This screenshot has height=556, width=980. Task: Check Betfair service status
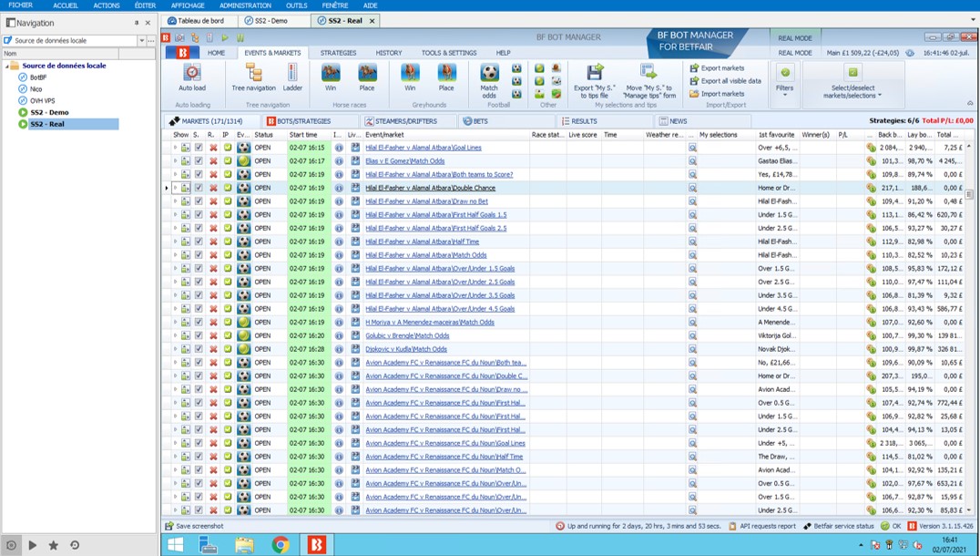coord(838,526)
